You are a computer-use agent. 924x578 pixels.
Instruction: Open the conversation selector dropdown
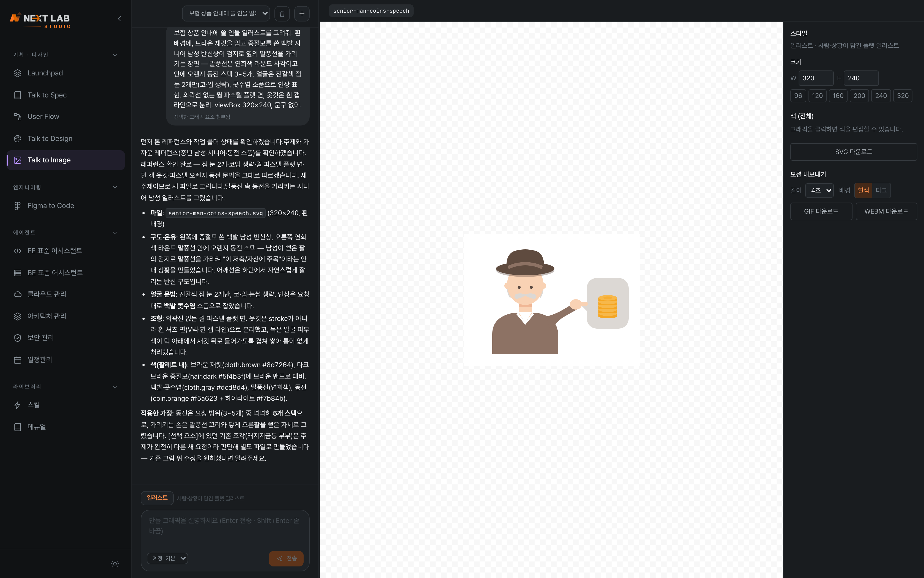click(x=226, y=14)
